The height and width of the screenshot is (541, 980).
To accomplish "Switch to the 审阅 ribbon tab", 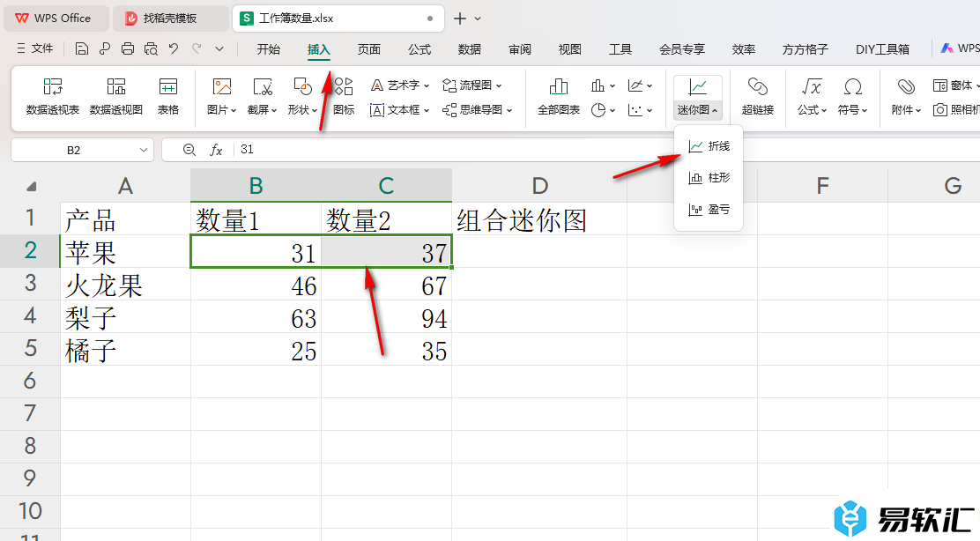I will [520, 49].
